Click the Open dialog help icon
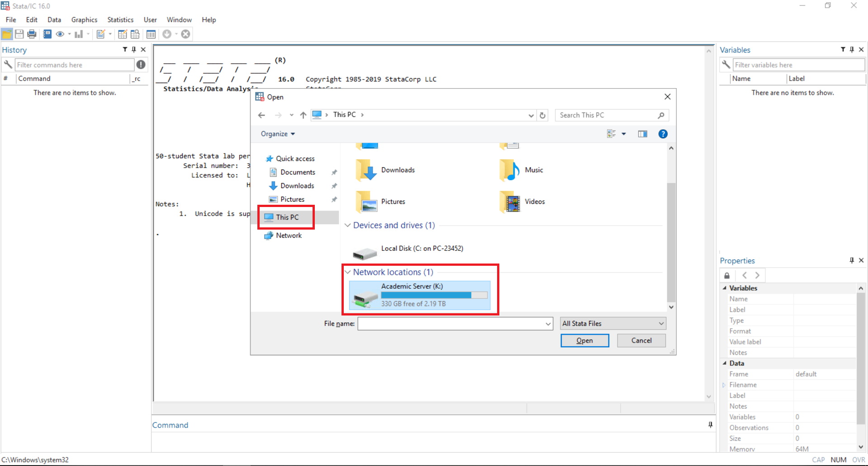 663,134
